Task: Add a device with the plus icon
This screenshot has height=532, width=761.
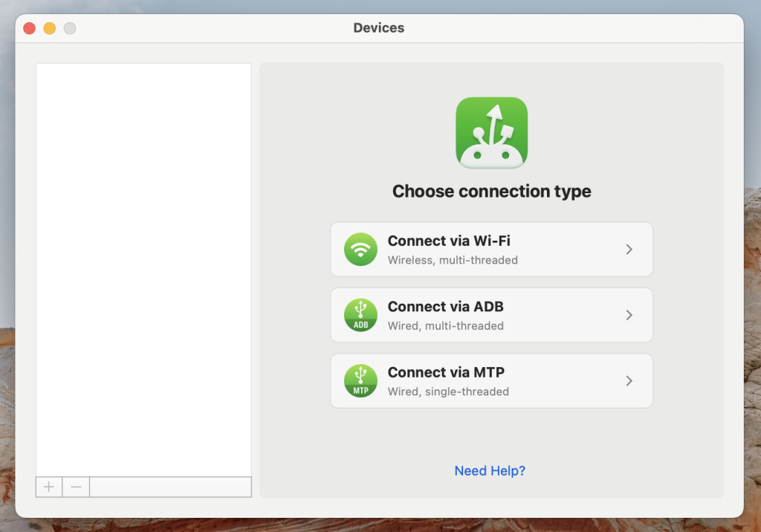Action: tap(49, 487)
